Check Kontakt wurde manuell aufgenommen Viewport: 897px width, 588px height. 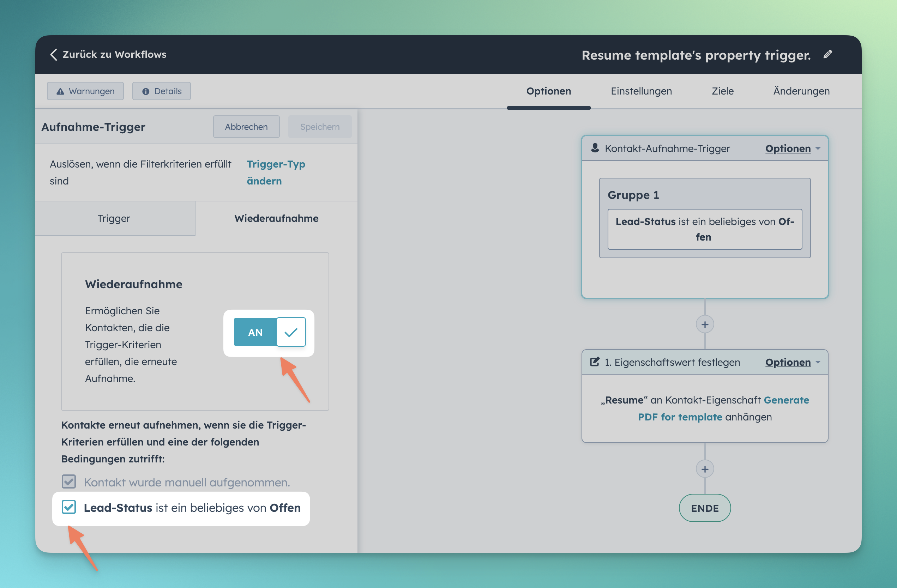click(x=69, y=481)
